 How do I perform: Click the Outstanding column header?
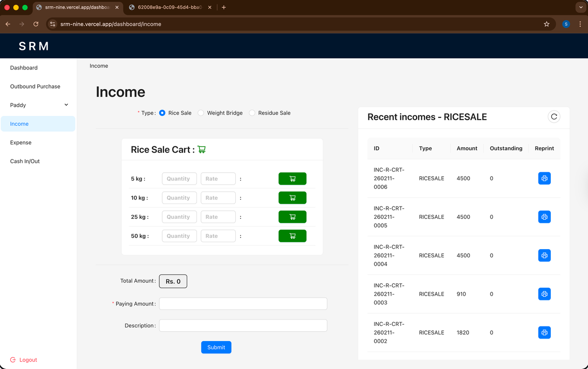click(506, 148)
